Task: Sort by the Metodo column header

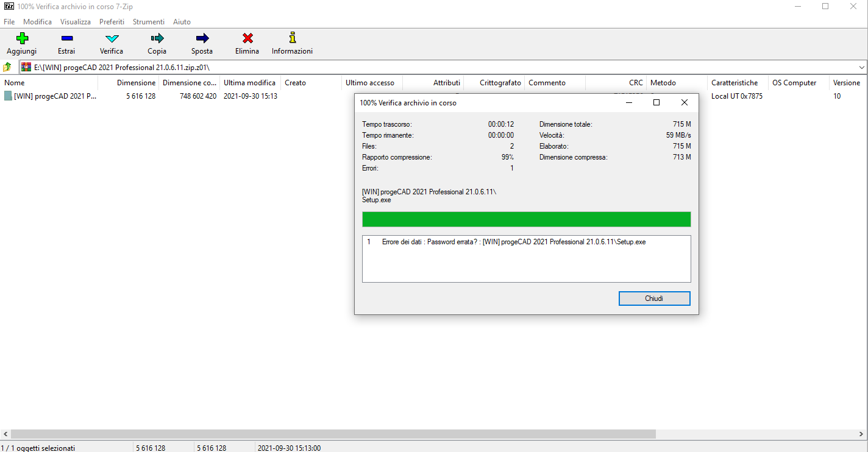Action: [677, 83]
